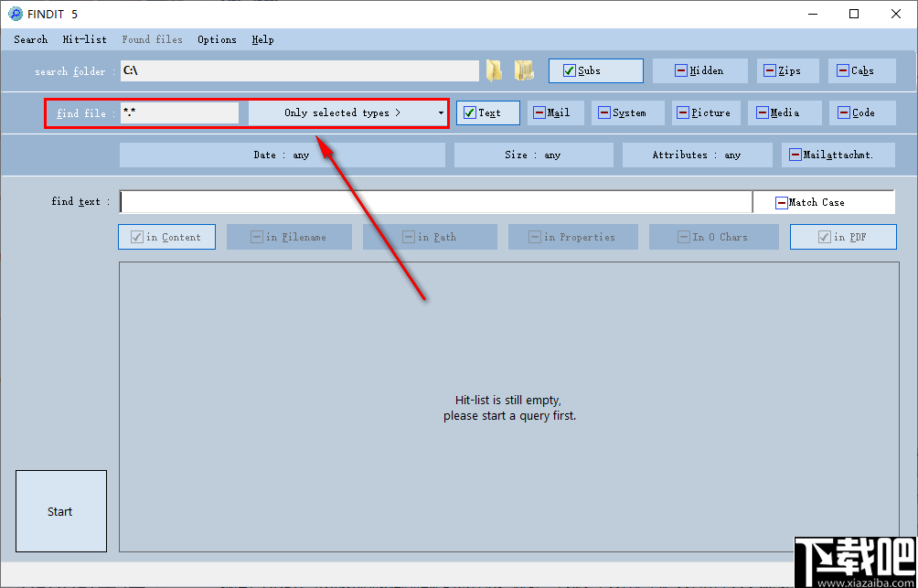Maximize the FINDIT window
Image resolution: width=918 pixels, height=588 pixels.
point(854,14)
